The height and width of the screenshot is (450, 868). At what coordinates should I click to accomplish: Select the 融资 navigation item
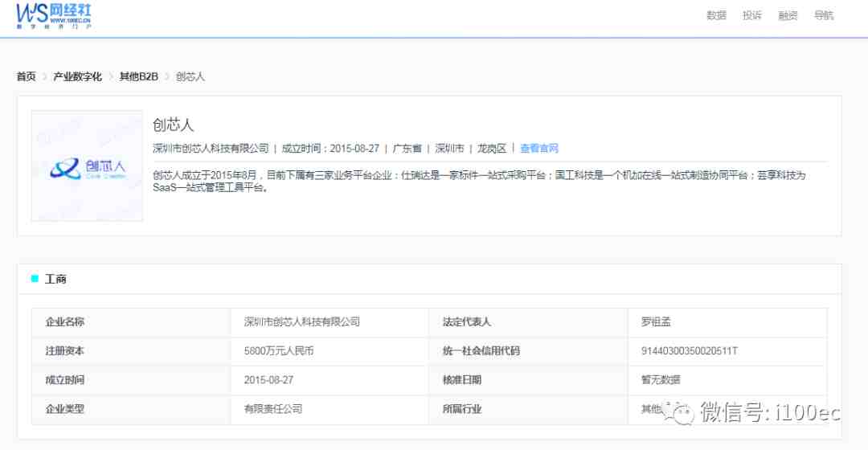click(788, 15)
